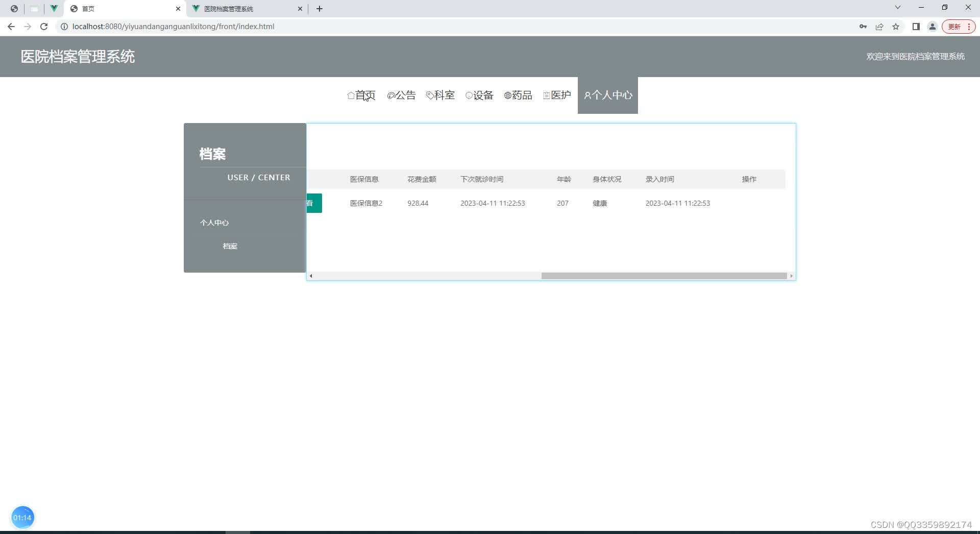
Task: Go back to the previous page
Action: point(11,27)
